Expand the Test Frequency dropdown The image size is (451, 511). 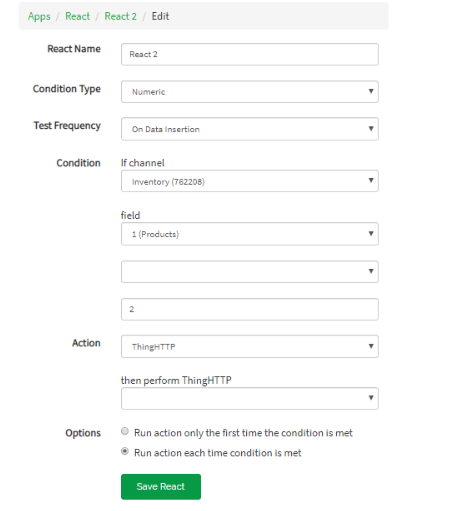(250, 129)
